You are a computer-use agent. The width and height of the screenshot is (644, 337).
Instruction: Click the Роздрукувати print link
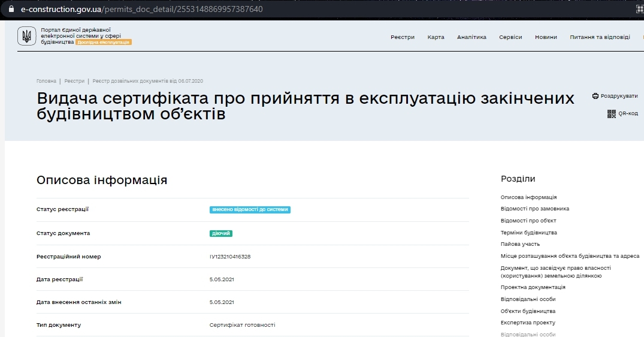(619, 96)
